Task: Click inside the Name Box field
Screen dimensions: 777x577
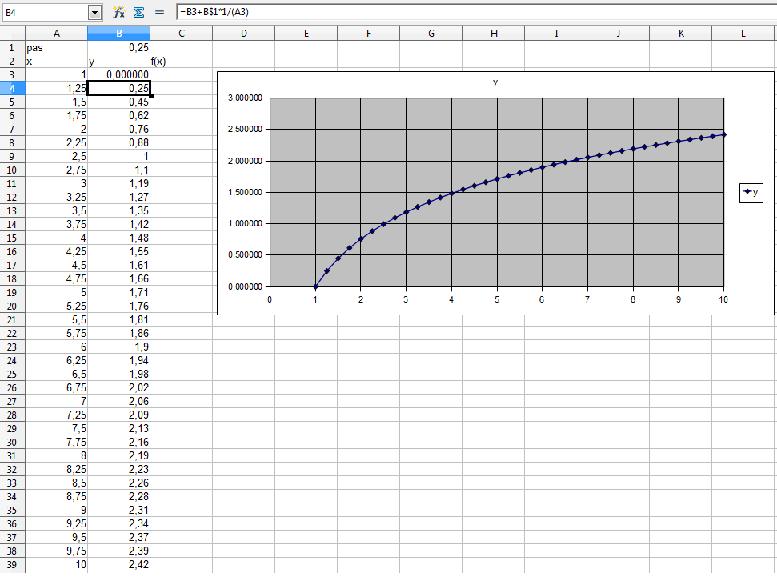Action: pos(44,13)
